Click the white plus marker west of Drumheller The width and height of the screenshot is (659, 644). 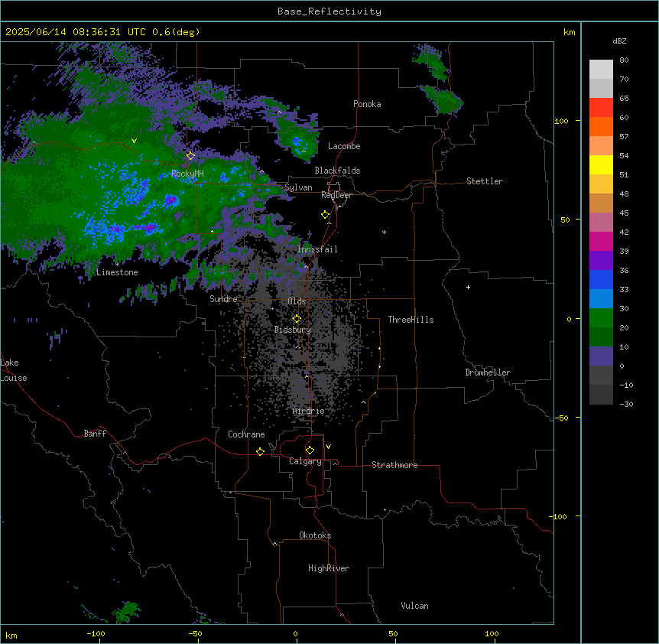click(x=468, y=287)
